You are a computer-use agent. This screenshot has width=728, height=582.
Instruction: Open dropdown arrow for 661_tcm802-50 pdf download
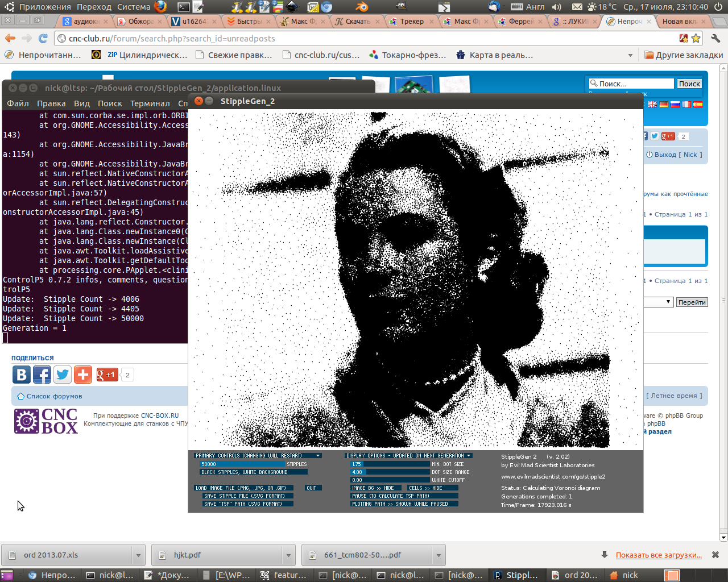439,555
